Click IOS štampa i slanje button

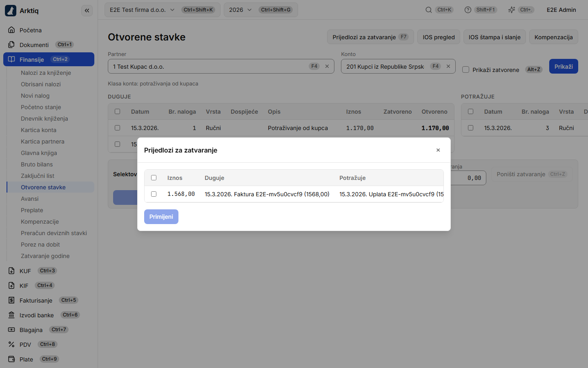(494, 37)
